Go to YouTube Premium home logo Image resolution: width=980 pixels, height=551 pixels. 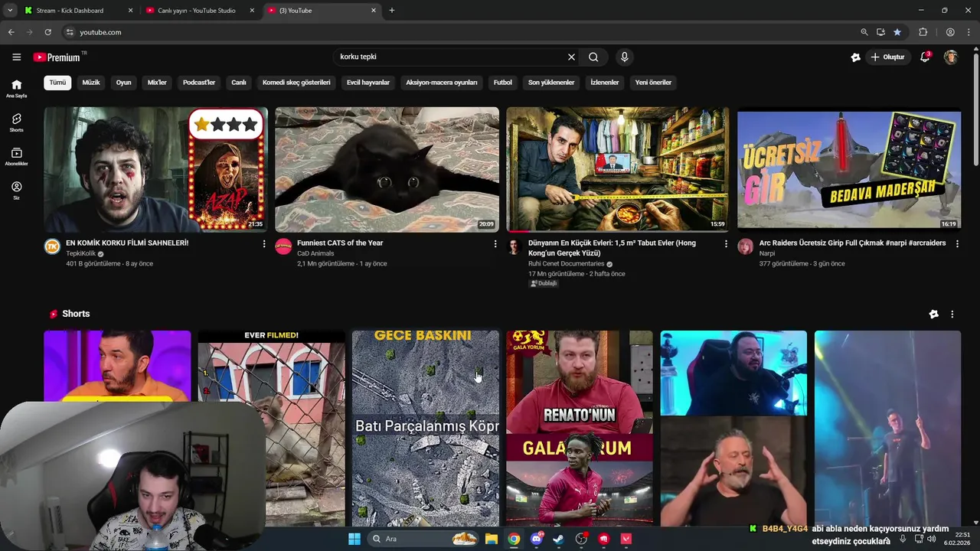(57, 57)
